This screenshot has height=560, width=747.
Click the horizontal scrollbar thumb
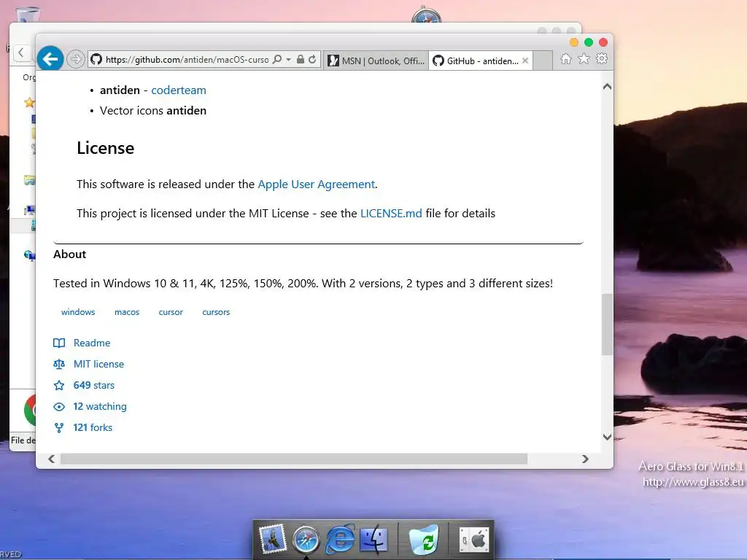pos(294,459)
